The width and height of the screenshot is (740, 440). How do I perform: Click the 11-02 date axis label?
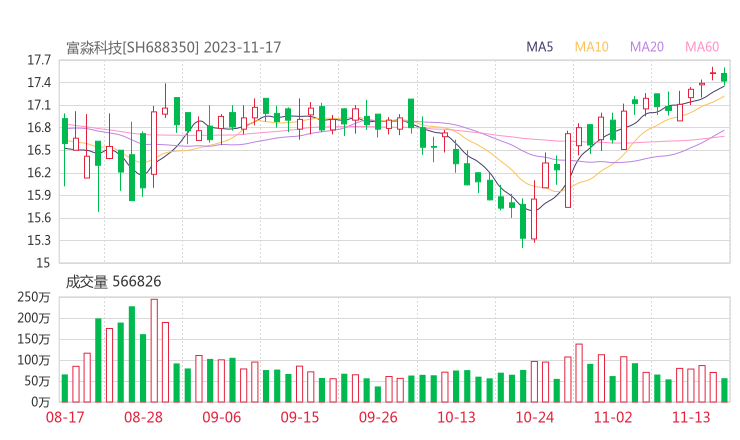click(x=613, y=417)
